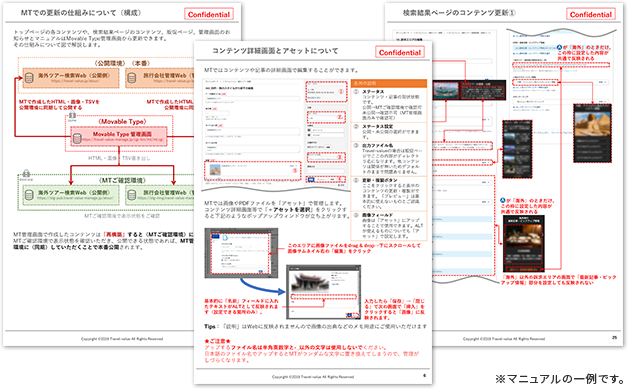Click the database icon beside green 海外ツアー検索Web box

(29, 195)
